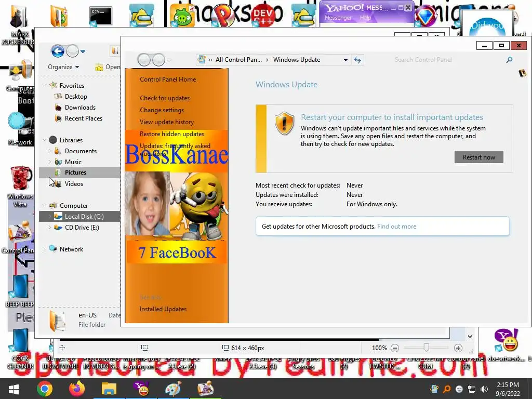The width and height of the screenshot is (532, 399).
Task: Expand the Music library arrow
Action: tap(49, 162)
